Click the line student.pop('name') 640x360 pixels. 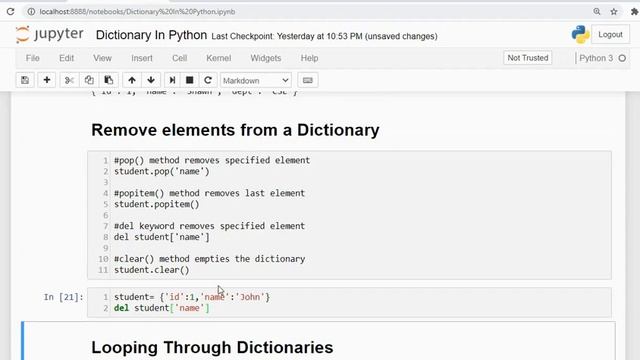click(x=162, y=171)
